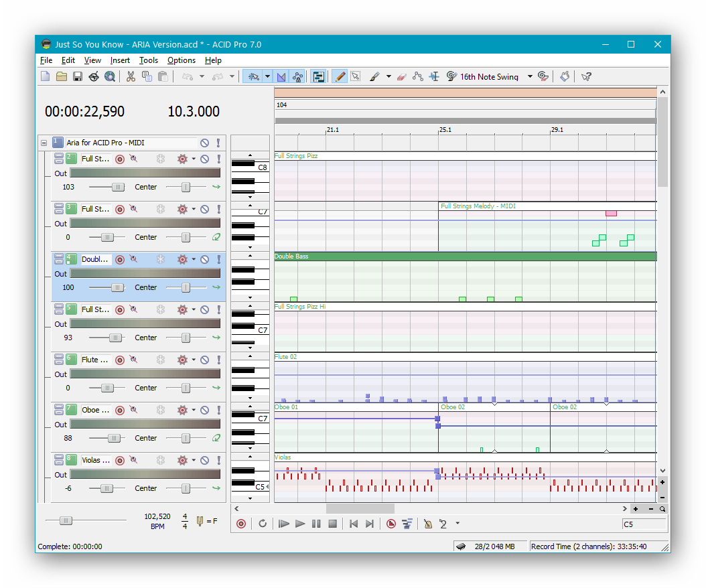Screen dimensions: 706x588
Task: Collapse the Aria for ACID Pro track group
Action: pyautogui.click(x=44, y=143)
